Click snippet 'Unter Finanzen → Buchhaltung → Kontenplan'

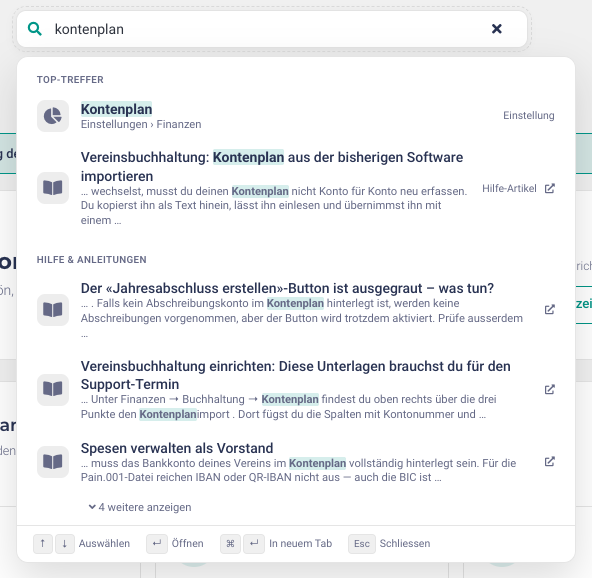[205, 399]
